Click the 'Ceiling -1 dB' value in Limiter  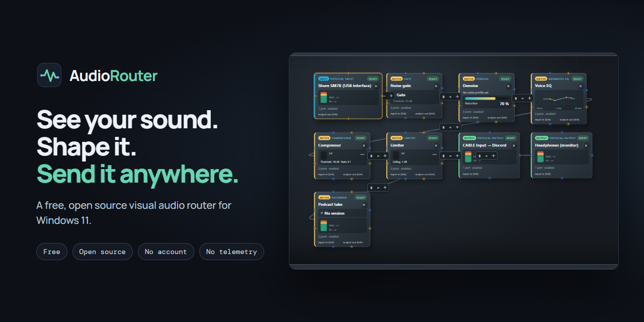click(400, 162)
